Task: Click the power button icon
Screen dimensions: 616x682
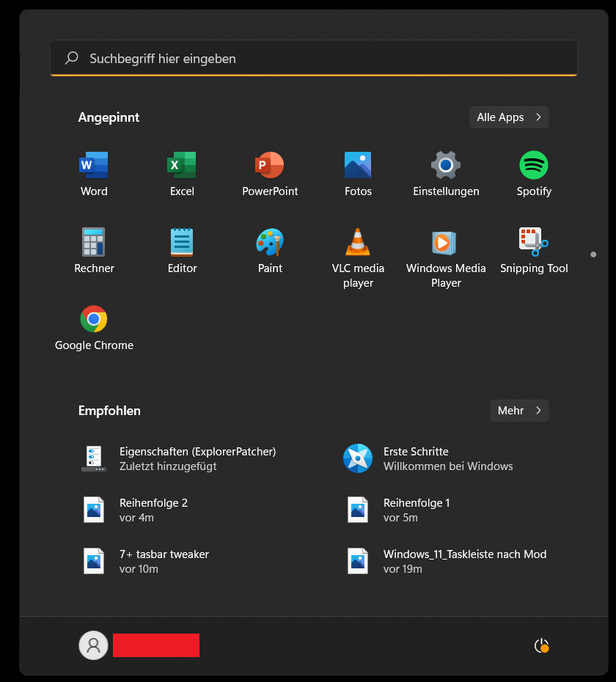Action: [x=541, y=645]
